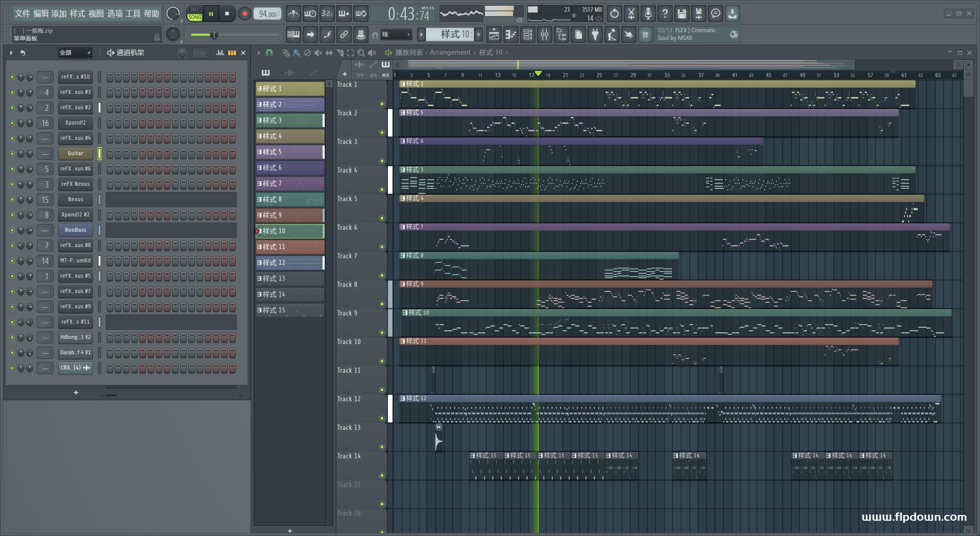Stop playback with the stop button
The width and height of the screenshot is (980, 536).
coord(227,14)
